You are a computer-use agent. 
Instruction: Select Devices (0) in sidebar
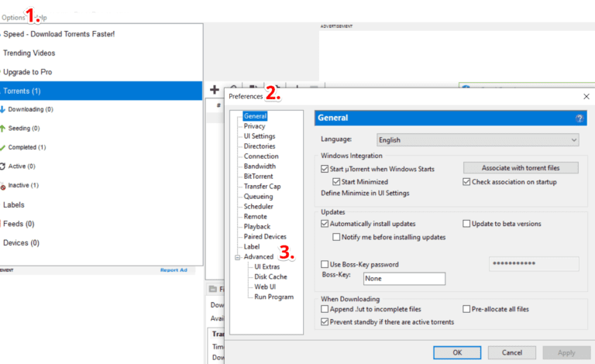[21, 242]
